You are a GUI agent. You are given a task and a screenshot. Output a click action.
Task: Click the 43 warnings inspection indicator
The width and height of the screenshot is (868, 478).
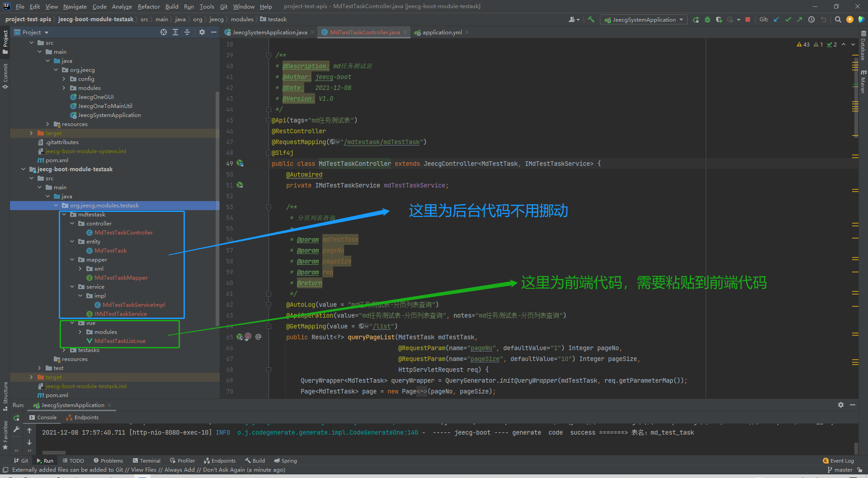click(803, 44)
